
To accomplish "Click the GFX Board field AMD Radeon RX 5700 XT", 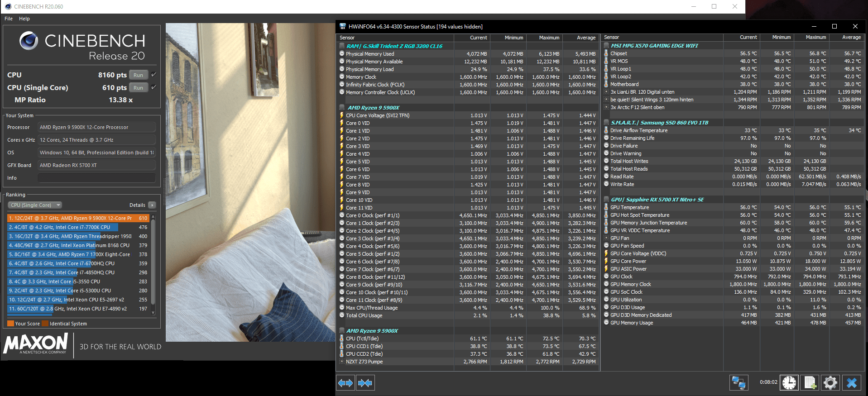I will point(96,165).
